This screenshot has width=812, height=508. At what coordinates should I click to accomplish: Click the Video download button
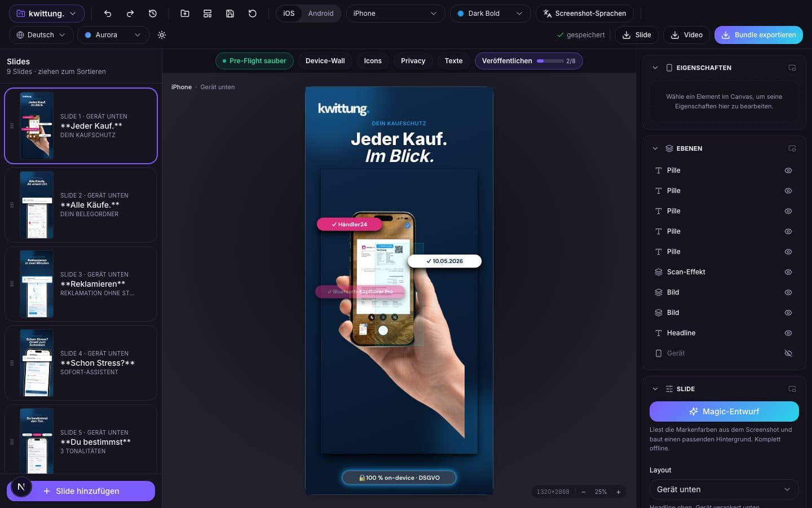686,35
